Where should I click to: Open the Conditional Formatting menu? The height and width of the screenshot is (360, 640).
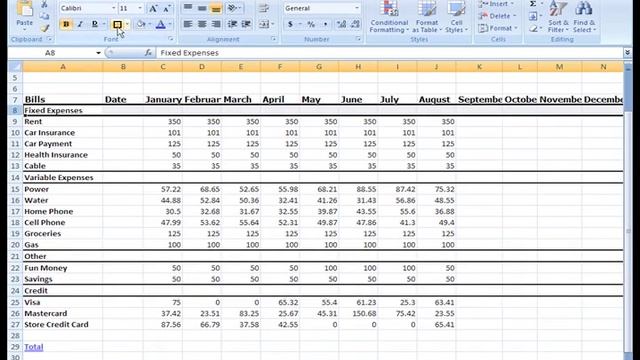(389, 17)
